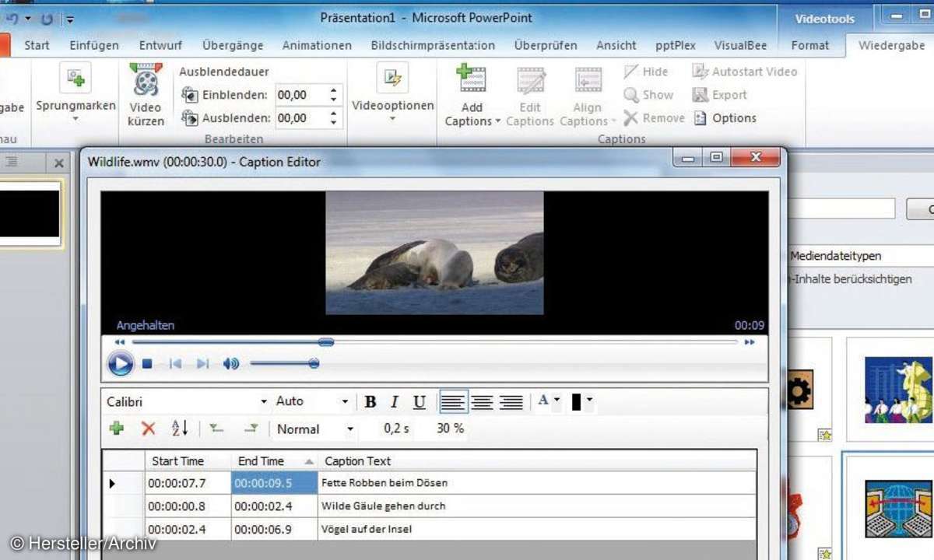Click the set end time marker icon
The width and height of the screenshot is (934, 560).
251,429
